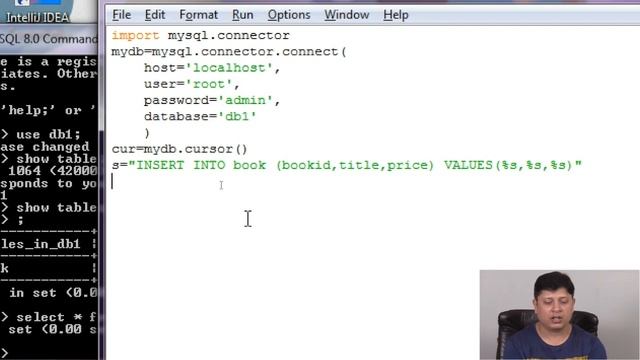Screen dimensions: 640x360
Task: Click the host='localhost' line
Action: [x=212, y=68]
